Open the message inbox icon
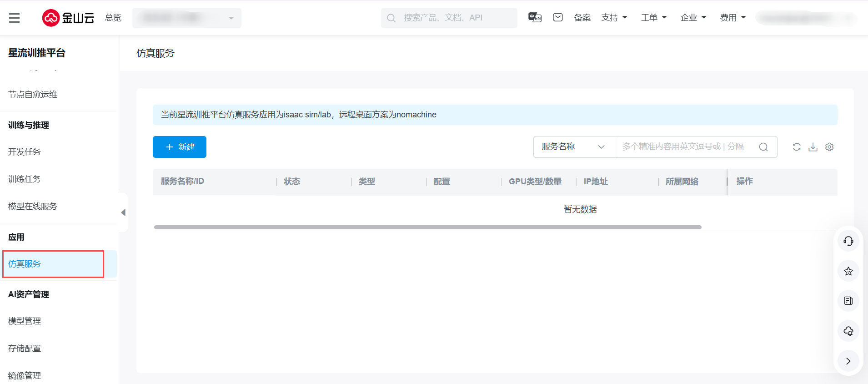This screenshot has height=384, width=868. point(558,18)
